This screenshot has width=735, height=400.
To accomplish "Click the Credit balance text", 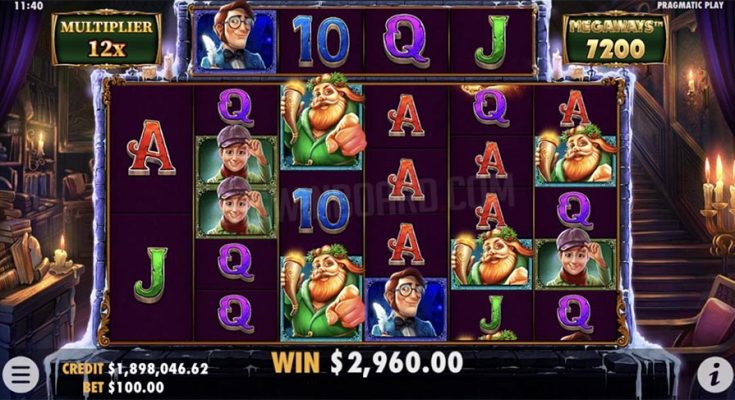I will coord(135,369).
